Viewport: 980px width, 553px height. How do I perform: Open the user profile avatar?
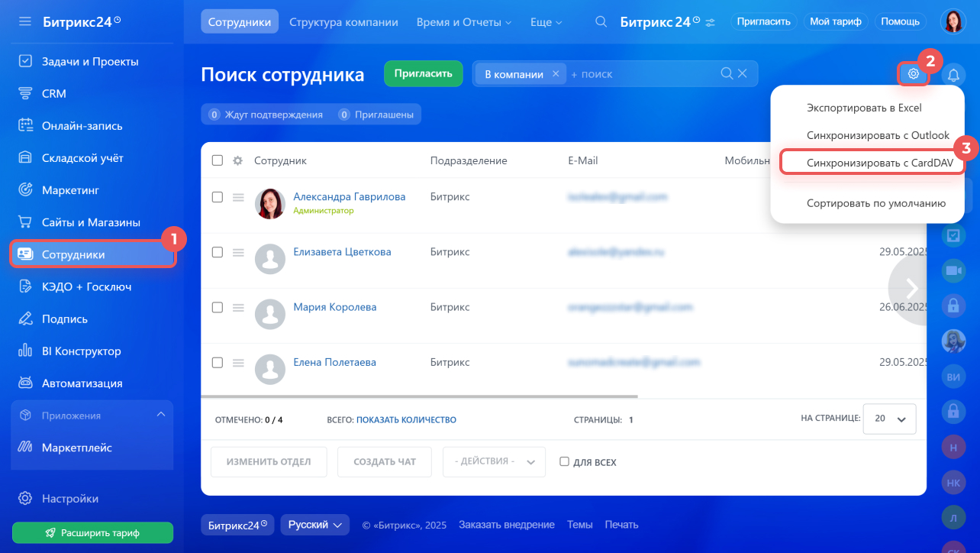[x=953, y=21]
